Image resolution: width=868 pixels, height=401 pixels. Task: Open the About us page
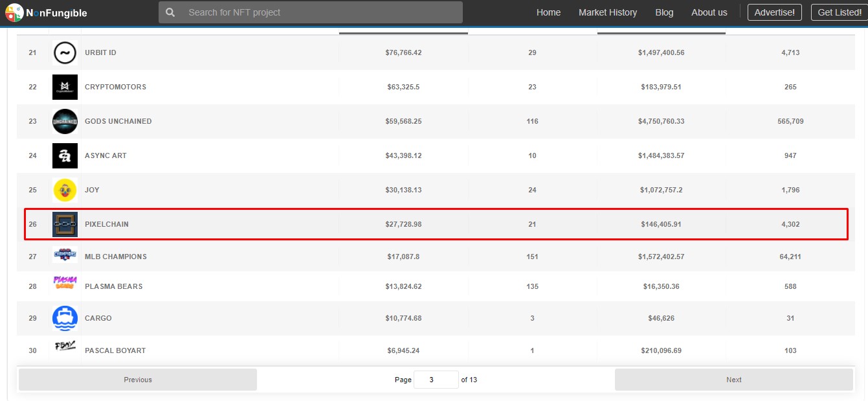pos(709,12)
